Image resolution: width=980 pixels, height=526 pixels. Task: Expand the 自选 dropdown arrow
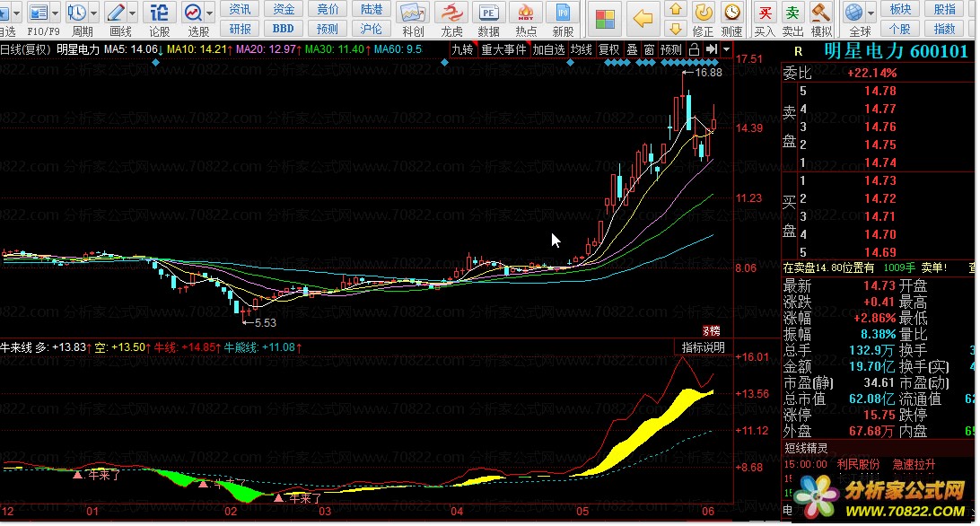coord(15,13)
